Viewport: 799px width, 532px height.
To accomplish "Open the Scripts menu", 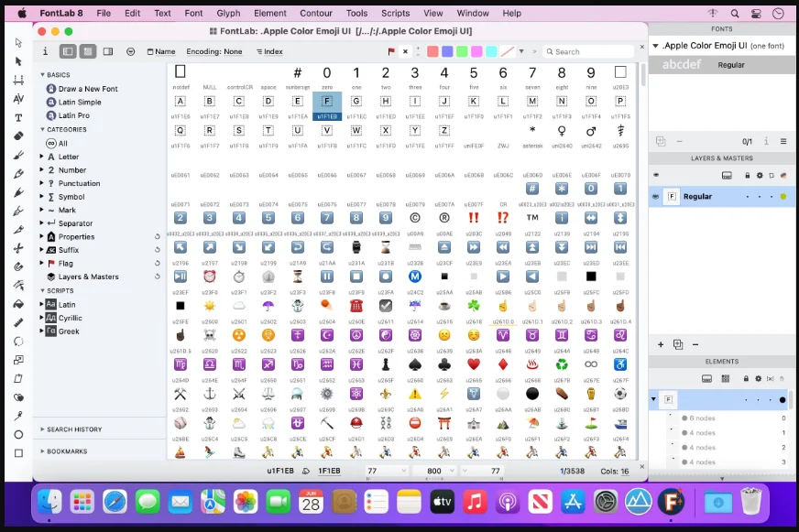I will click(396, 13).
